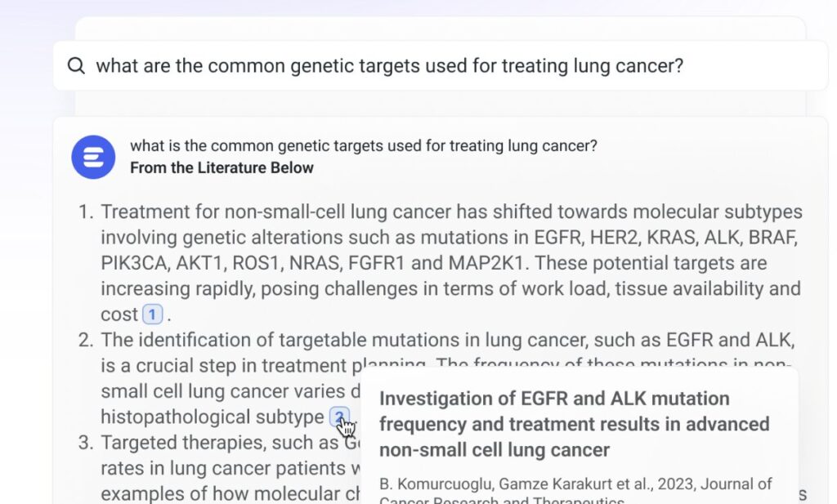837x504 pixels.
Task: Open citation badge 1 after "cost"
Action: 152,314
